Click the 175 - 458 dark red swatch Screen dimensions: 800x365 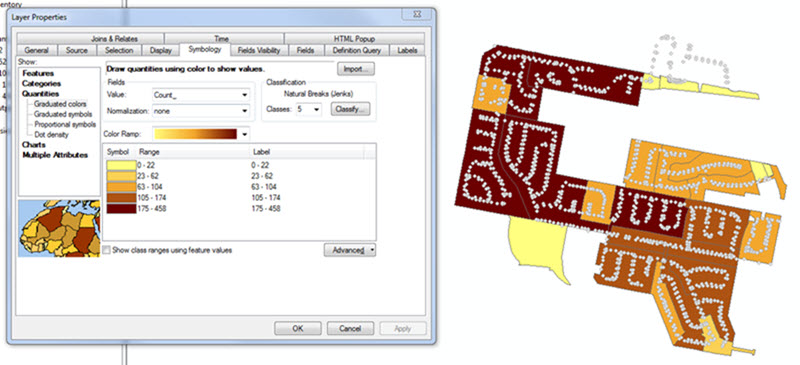click(x=121, y=208)
